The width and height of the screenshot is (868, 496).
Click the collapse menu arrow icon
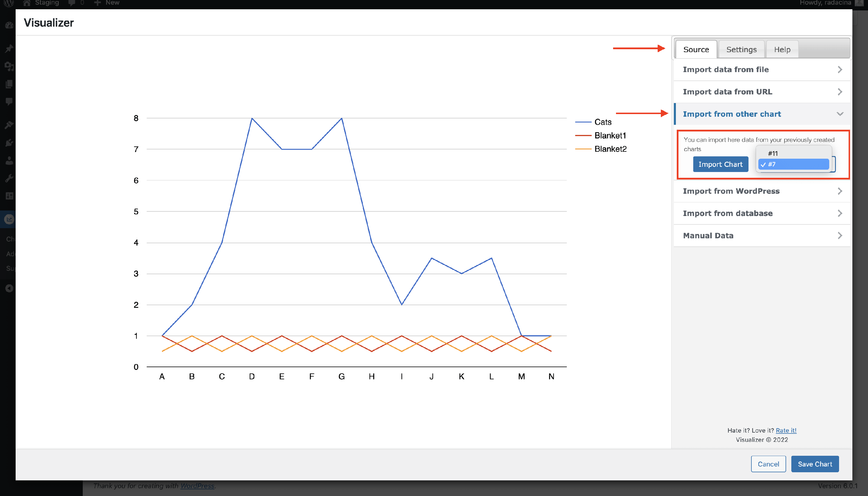tap(9, 289)
